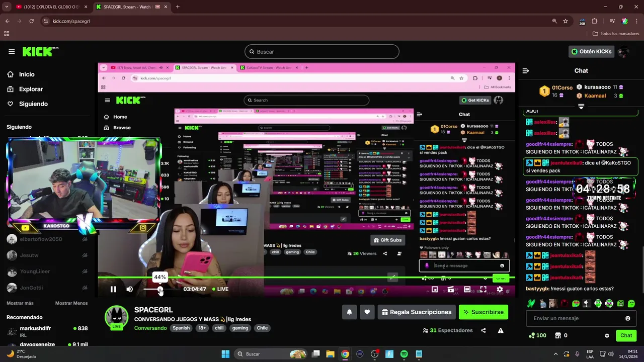Open Kaamaal in the gift leaderboard
Viewport: 644px width, 362px height.
click(x=600, y=96)
